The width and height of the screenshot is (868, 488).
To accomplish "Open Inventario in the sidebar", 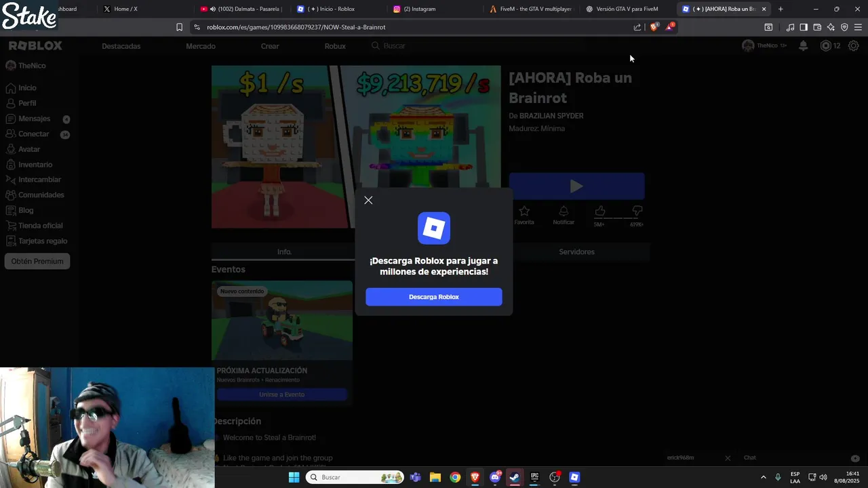I will [29, 165].
